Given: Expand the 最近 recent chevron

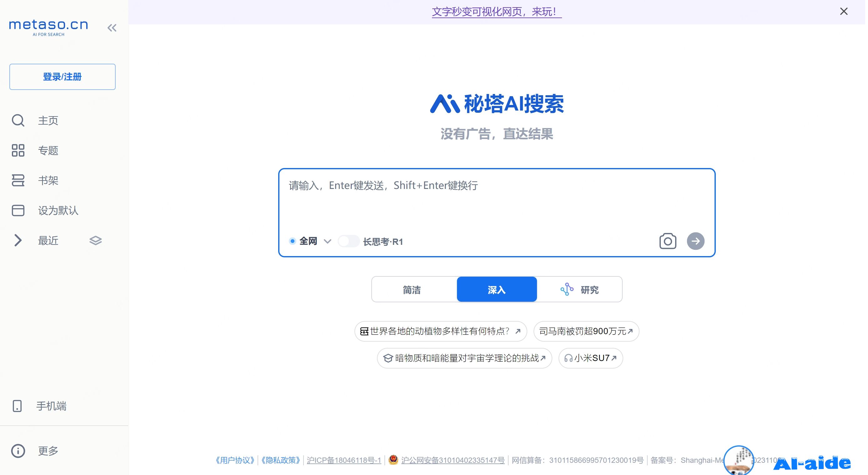Looking at the screenshot, I should [18, 240].
